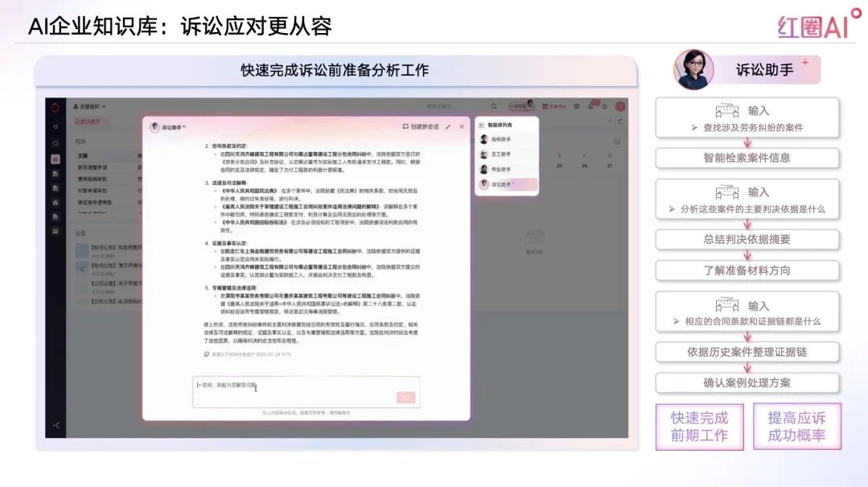Close the 诉讼助手 chat dialog
Image resolution: width=868 pixels, height=487 pixels.
tap(462, 126)
